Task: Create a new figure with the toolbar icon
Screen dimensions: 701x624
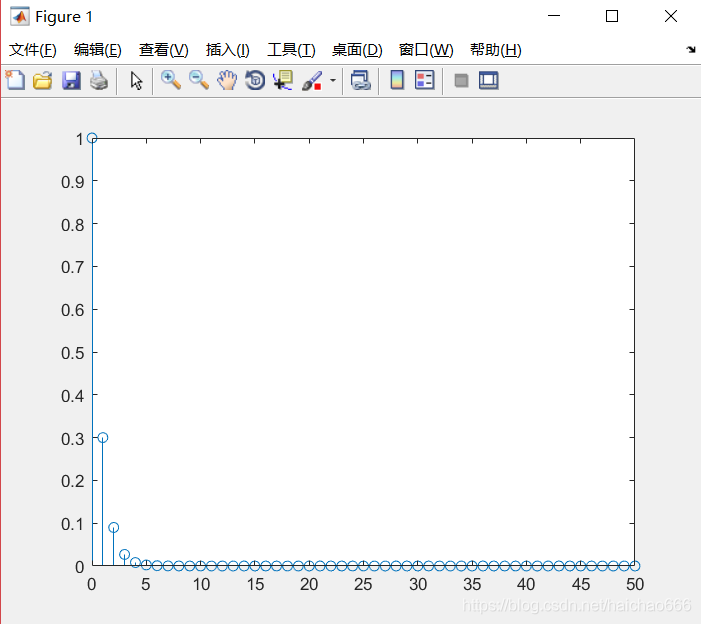Action: tap(16, 80)
